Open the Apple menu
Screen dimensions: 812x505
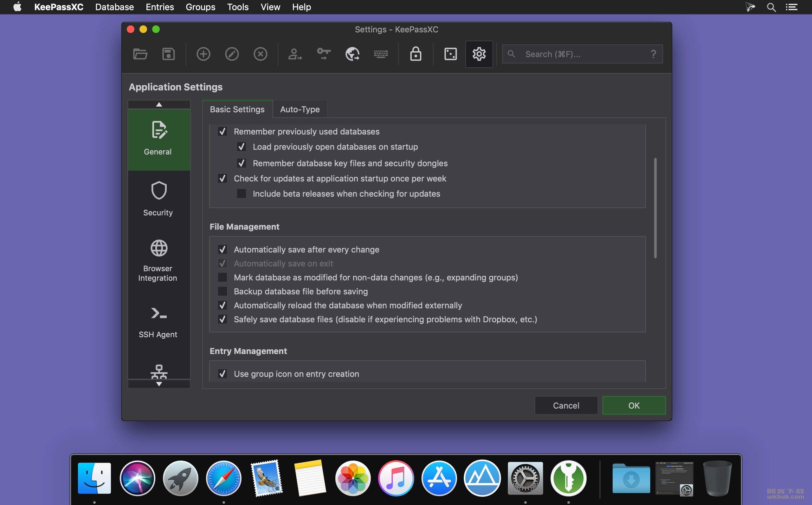[17, 7]
